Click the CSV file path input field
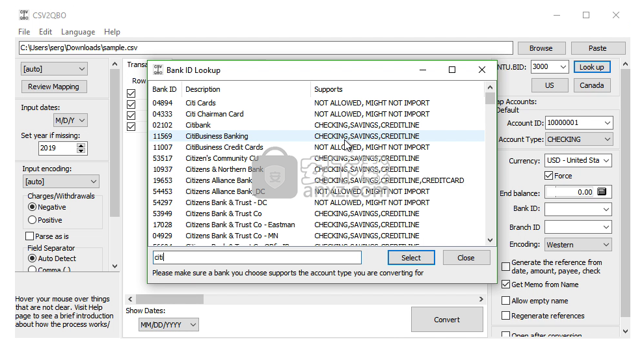 (266, 48)
